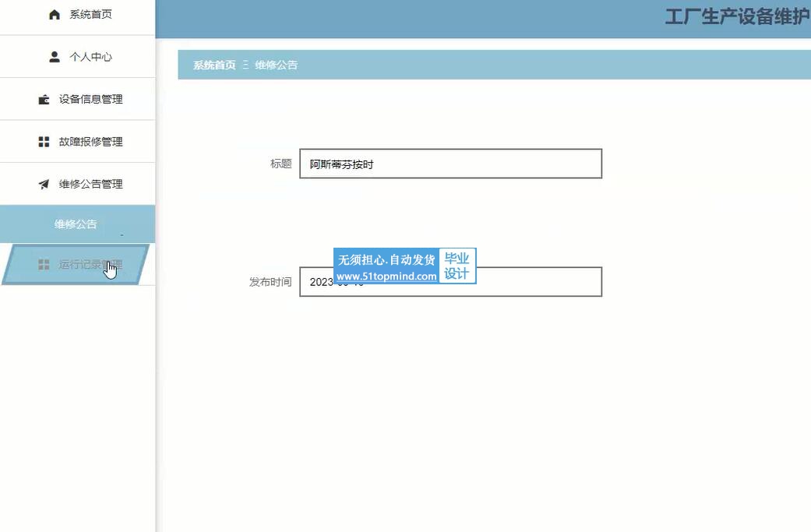Click the 毕业设计 watermark badge
This screenshot has width=811, height=532.
[x=457, y=266]
